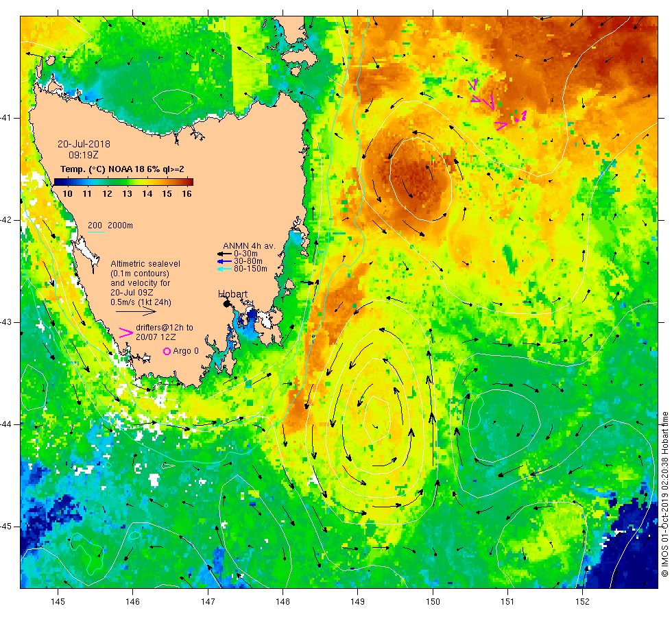Click the -44 latitude axis label

(6, 424)
